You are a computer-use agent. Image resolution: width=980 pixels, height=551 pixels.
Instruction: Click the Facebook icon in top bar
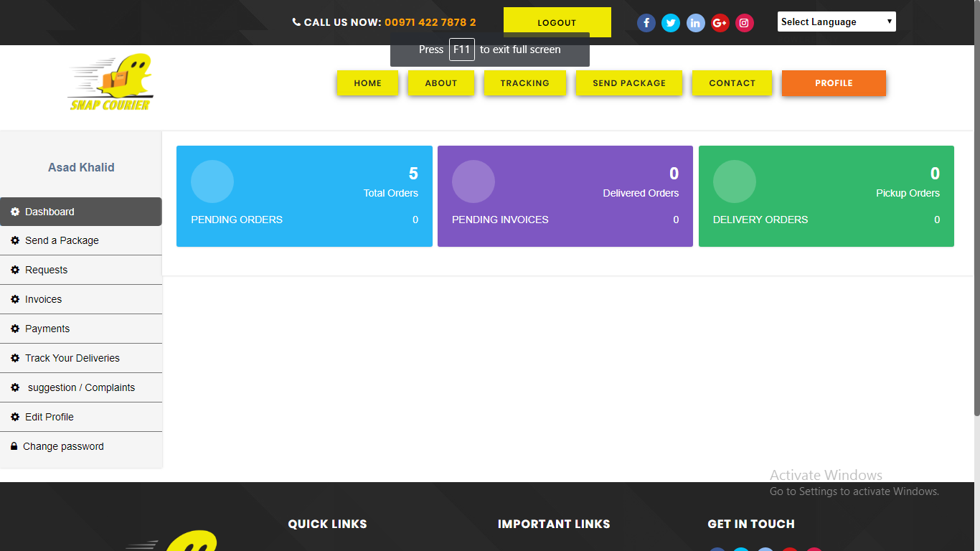click(x=646, y=23)
